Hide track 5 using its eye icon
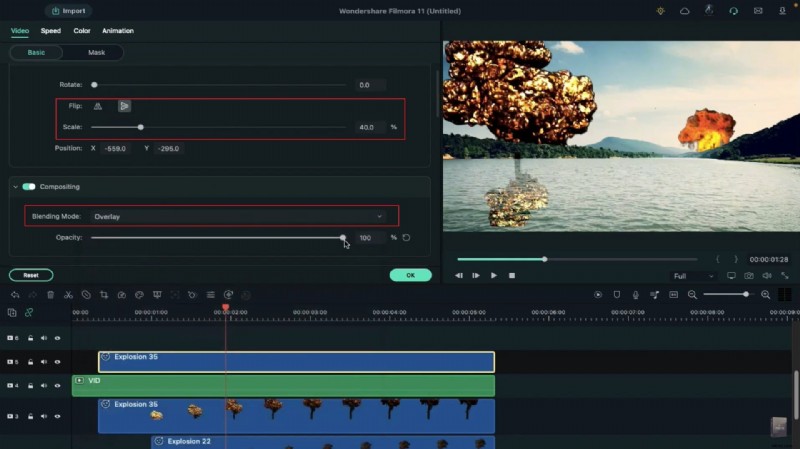 tap(58, 362)
